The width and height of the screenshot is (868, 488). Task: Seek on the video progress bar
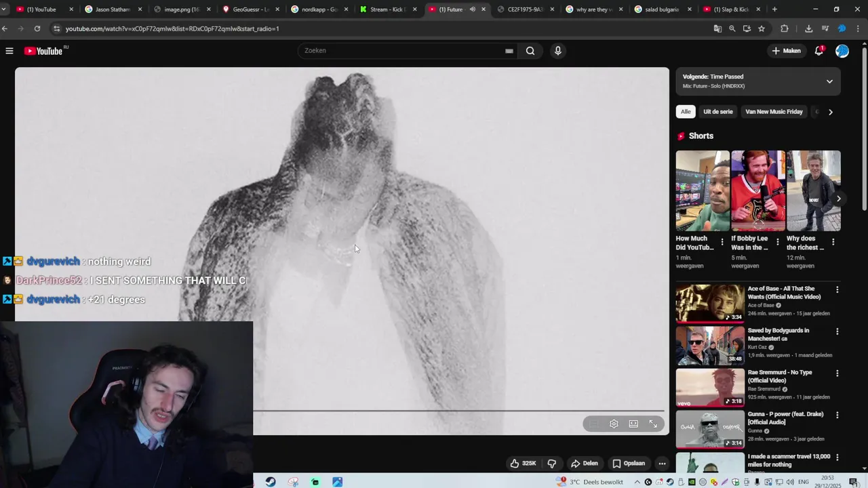[459, 411]
